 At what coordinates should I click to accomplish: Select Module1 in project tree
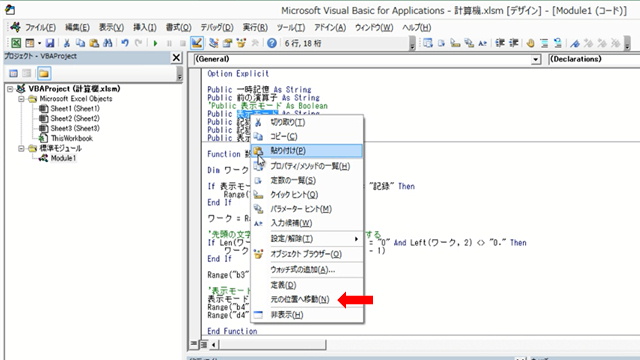(x=63, y=158)
